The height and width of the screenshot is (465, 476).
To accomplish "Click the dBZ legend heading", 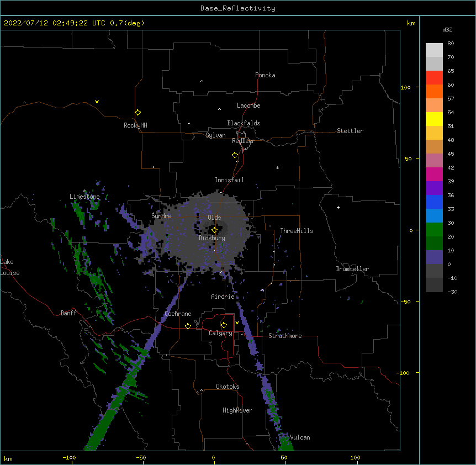I will (447, 30).
